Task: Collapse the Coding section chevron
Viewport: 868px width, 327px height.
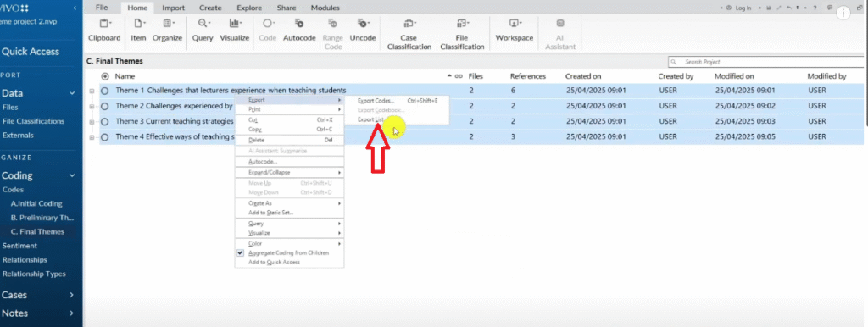Action: pos(71,175)
